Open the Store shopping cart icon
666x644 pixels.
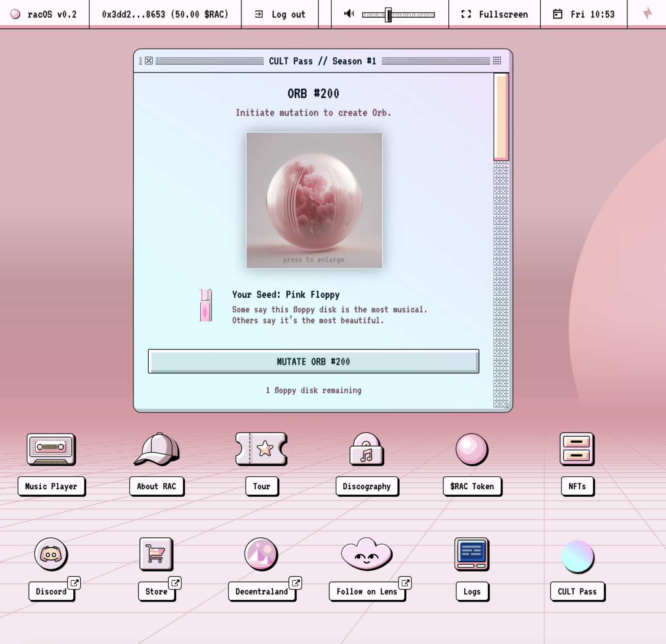[157, 554]
